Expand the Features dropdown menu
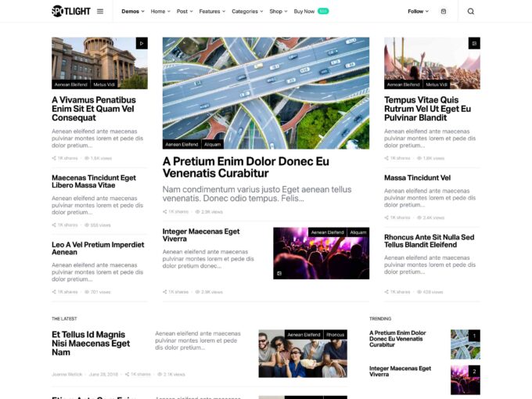Image resolution: width=532 pixels, height=399 pixels. pyautogui.click(x=212, y=11)
